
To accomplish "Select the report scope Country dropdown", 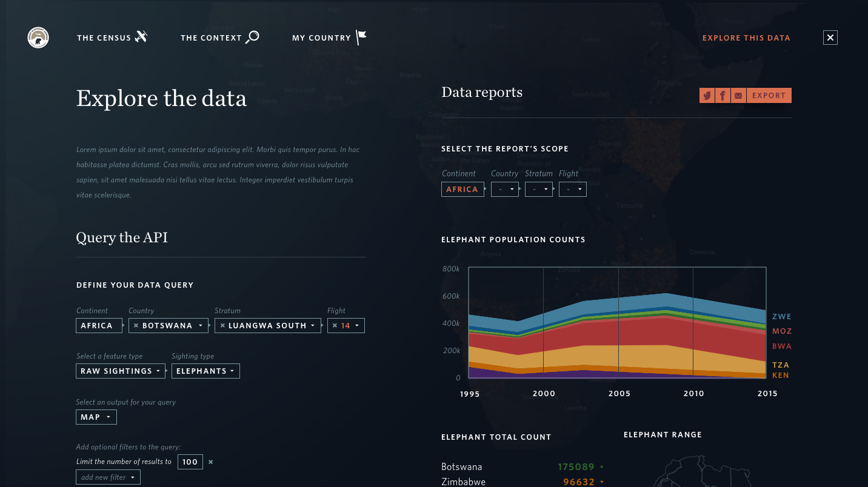I will click(504, 190).
